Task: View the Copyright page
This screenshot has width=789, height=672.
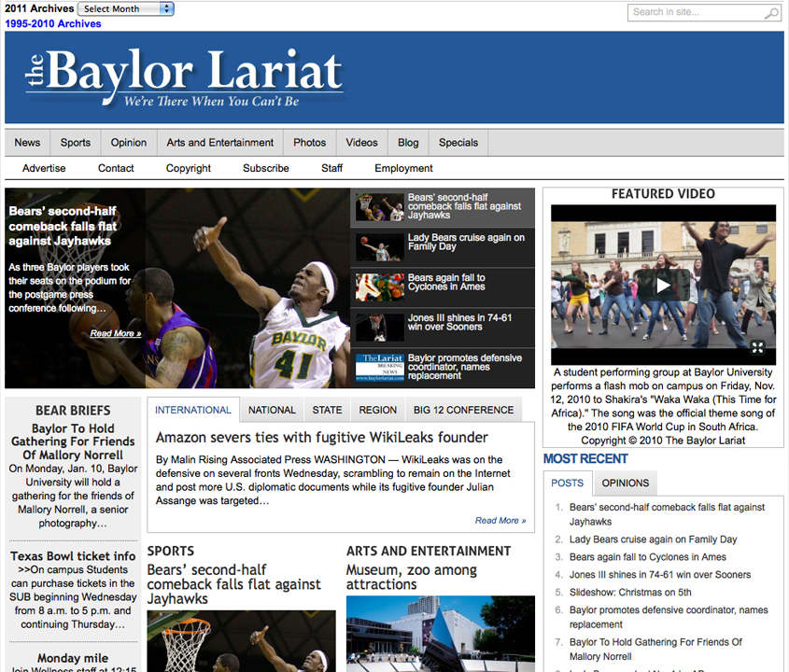Action: click(x=189, y=169)
